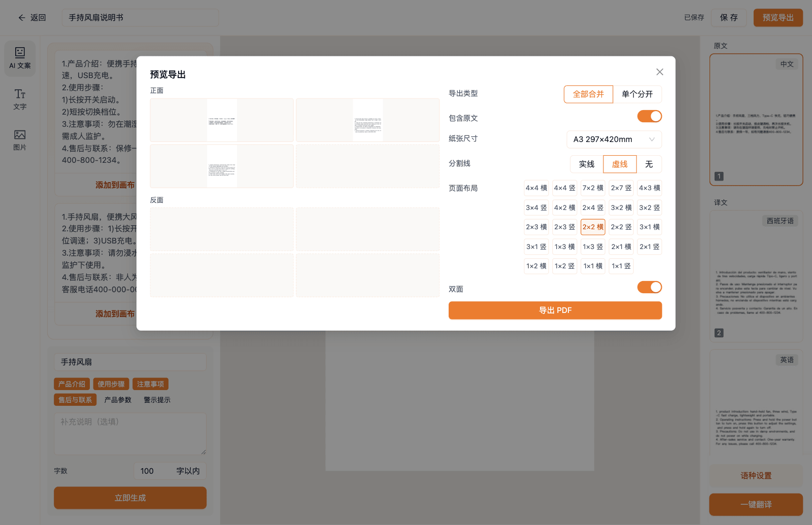Open the 西班牙语 translation page thumbnail
812x525 pixels.
point(756,276)
